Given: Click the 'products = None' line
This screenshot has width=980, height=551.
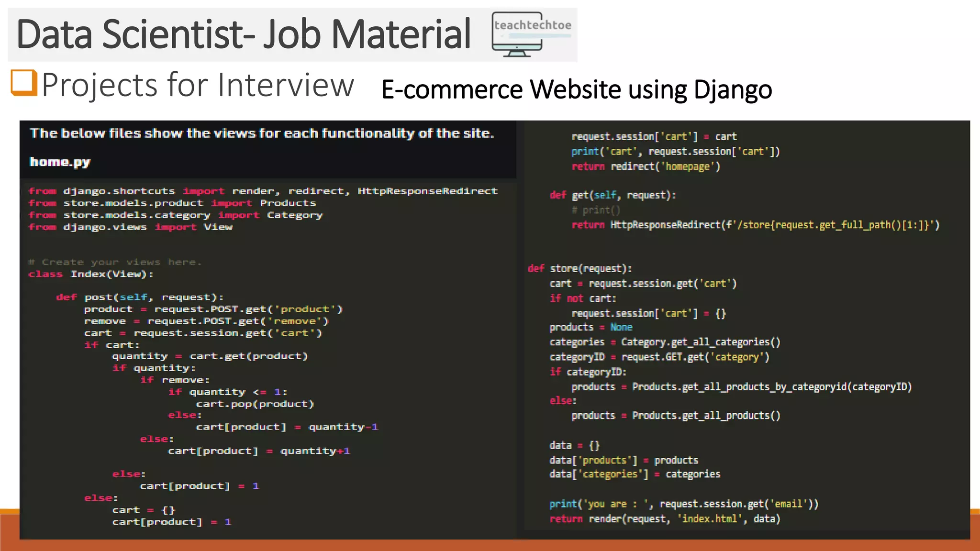Looking at the screenshot, I should tap(591, 327).
